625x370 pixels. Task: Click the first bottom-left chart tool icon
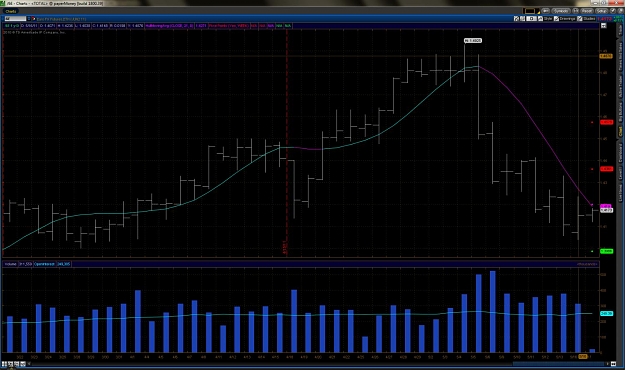pyautogui.click(x=4, y=364)
